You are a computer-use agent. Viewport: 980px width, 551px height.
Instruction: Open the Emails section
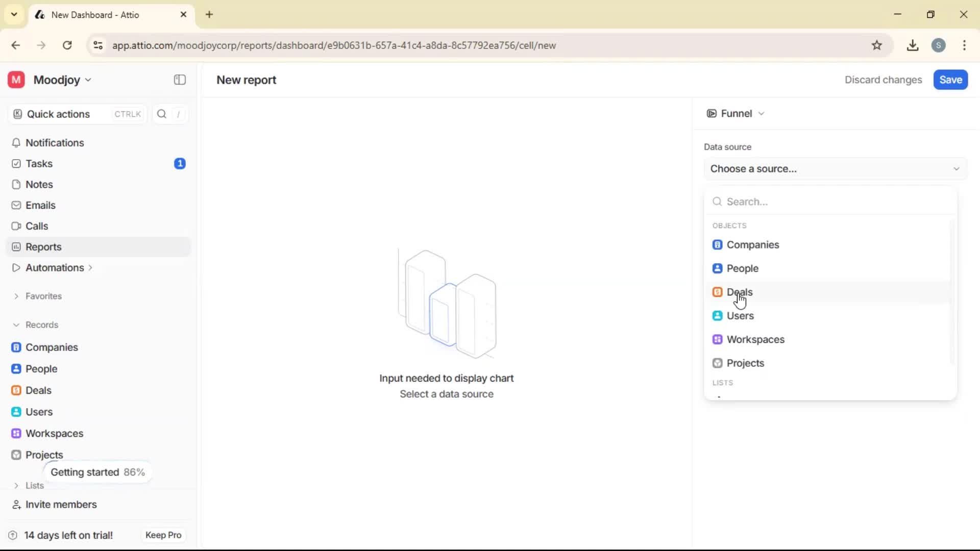(40, 205)
